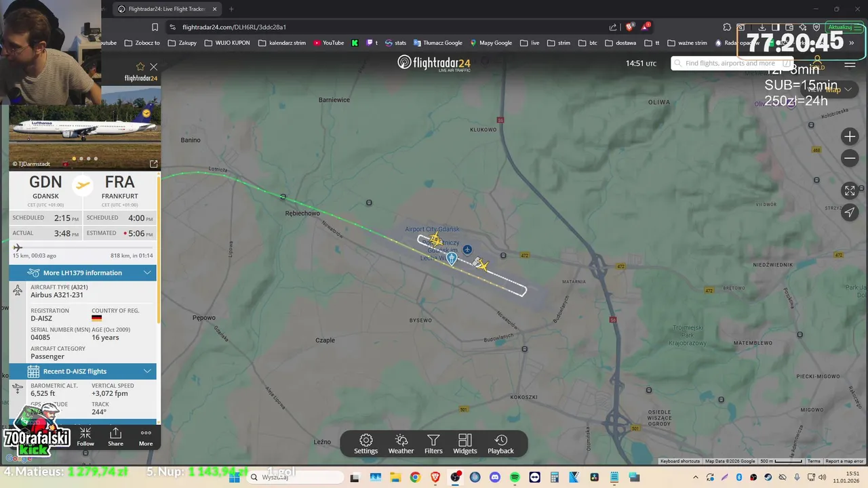Open Mapy Google bookmark
The height and width of the screenshot is (488, 868).
(491, 43)
